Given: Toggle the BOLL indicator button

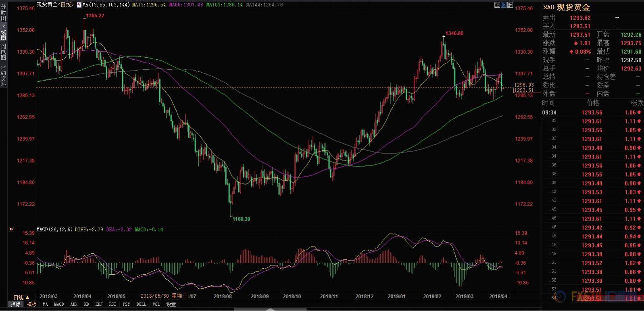Looking at the screenshot, I should click(141, 305).
